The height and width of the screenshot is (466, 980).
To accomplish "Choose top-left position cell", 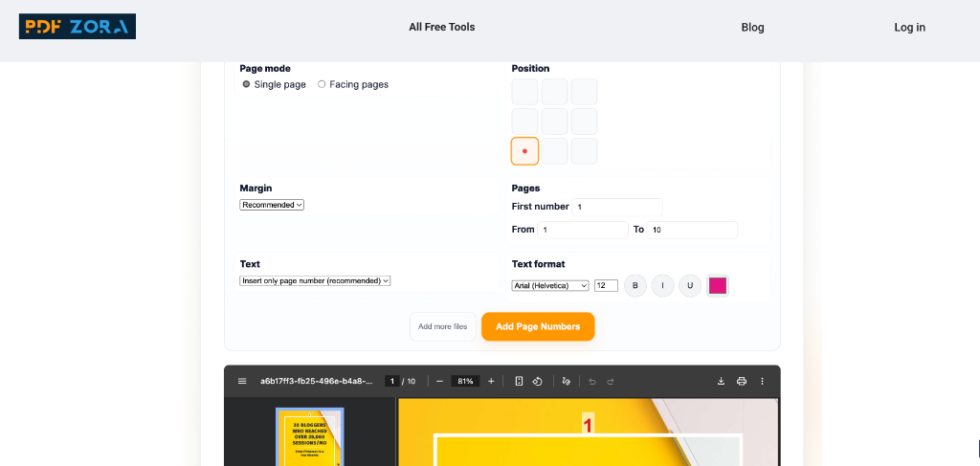I will (x=524, y=91).
